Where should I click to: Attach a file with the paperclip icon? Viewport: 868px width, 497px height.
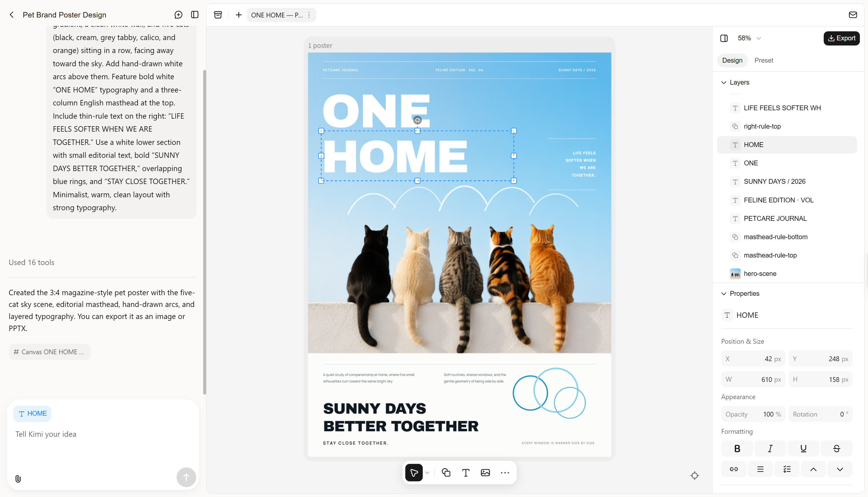pyautogui.click(x=18, y=479)
